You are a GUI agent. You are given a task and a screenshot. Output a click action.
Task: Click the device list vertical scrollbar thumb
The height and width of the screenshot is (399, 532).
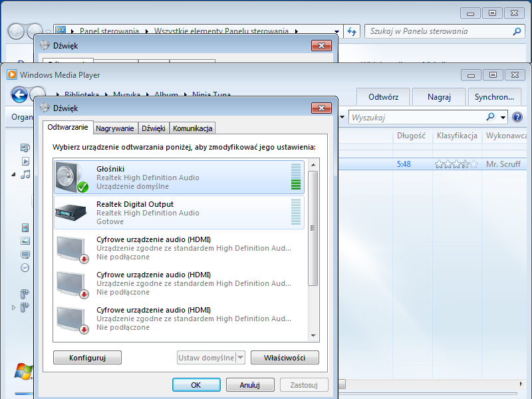coord(313,228)
